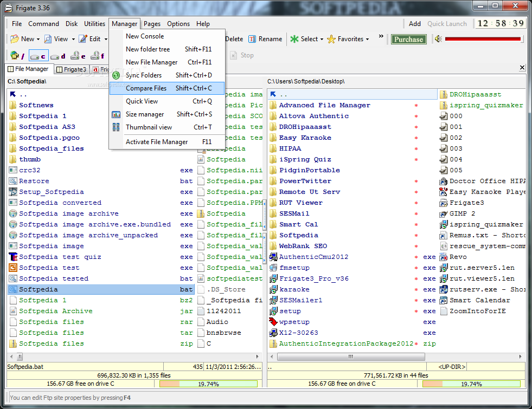Click the Favorites star icon
Screen dimensions: 532x409
pos(331,39)
